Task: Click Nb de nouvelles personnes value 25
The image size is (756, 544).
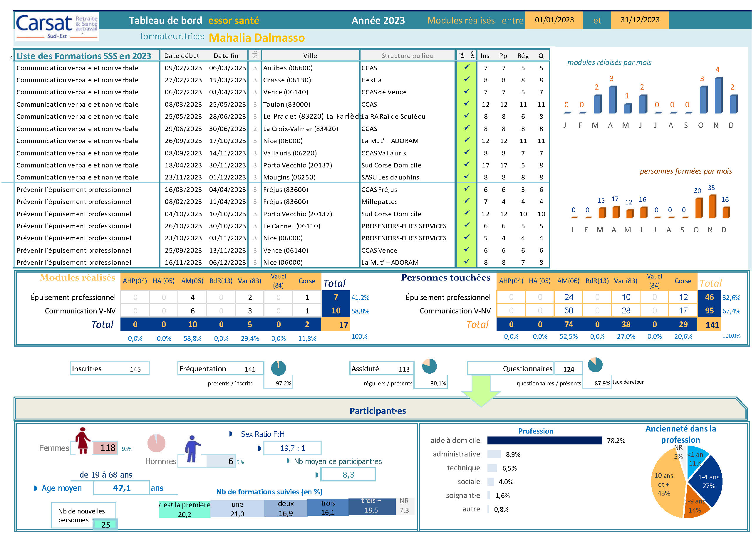Action: 105,524
